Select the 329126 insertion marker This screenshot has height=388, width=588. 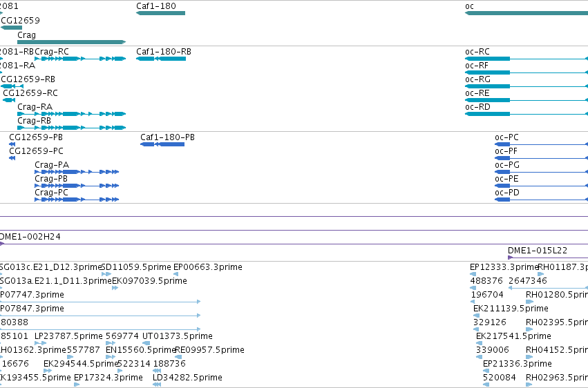[x=476, y=329]
